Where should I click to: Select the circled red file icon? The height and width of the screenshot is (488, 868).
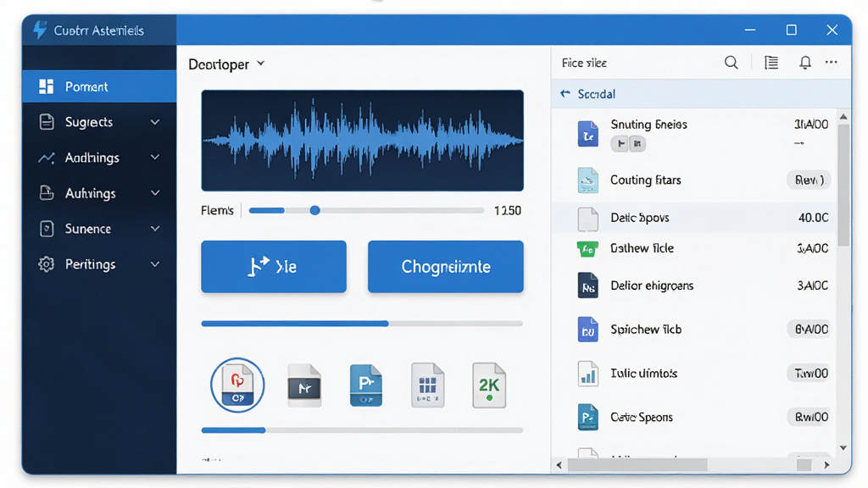[237, 385]
